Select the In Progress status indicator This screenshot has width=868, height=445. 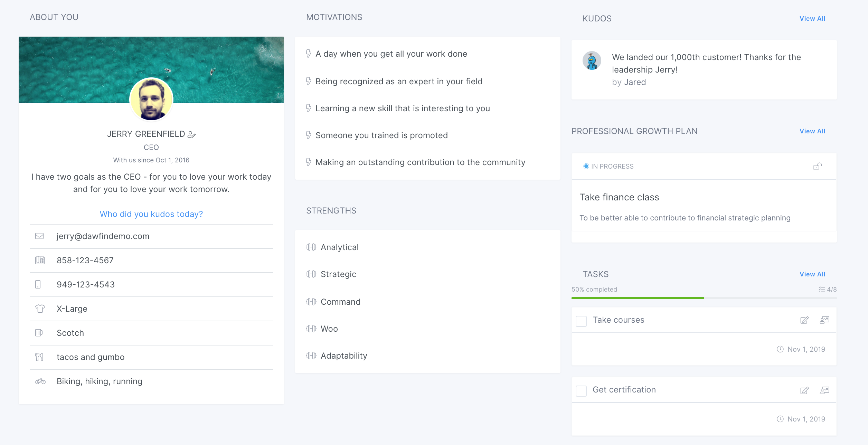pyautogui.click(x=586, y=166)
